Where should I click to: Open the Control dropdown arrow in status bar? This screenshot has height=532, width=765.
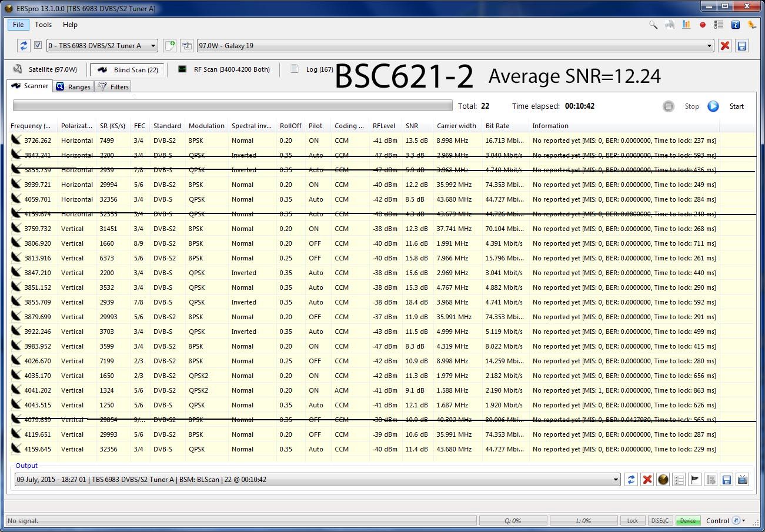(744, 521)
